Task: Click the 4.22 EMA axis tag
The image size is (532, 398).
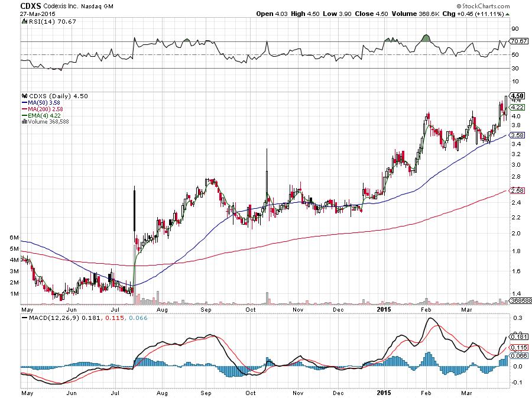Action: tap(518, 107)
